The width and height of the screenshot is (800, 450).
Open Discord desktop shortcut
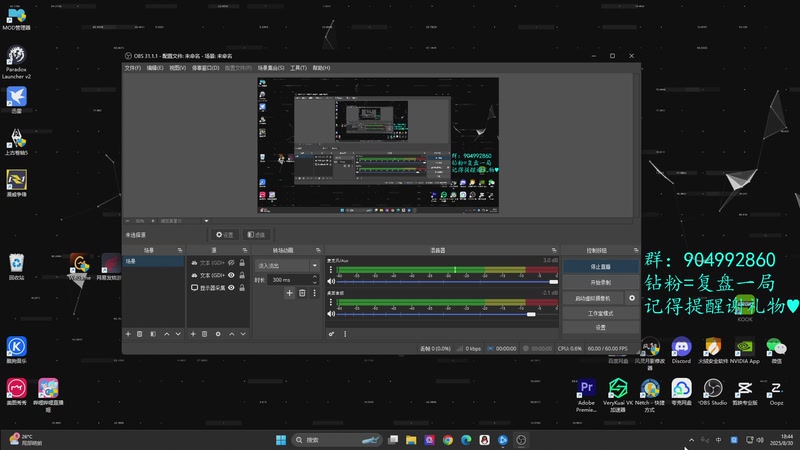click(681, 350)
